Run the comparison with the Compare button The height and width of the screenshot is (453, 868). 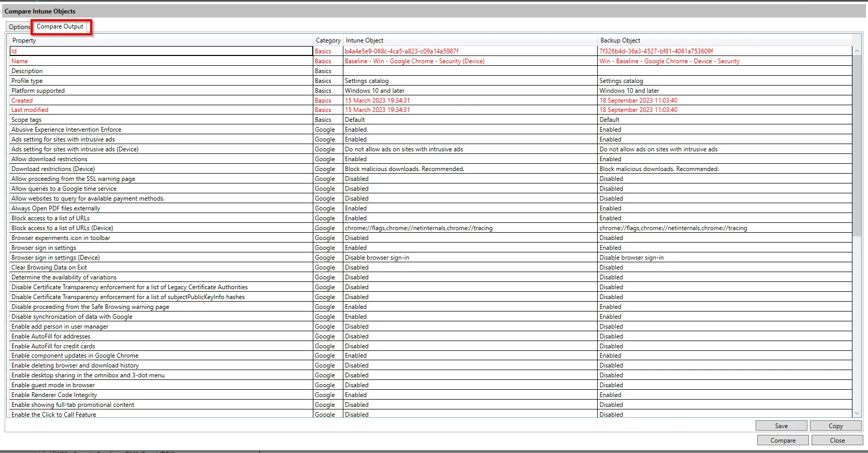point(783,440)
